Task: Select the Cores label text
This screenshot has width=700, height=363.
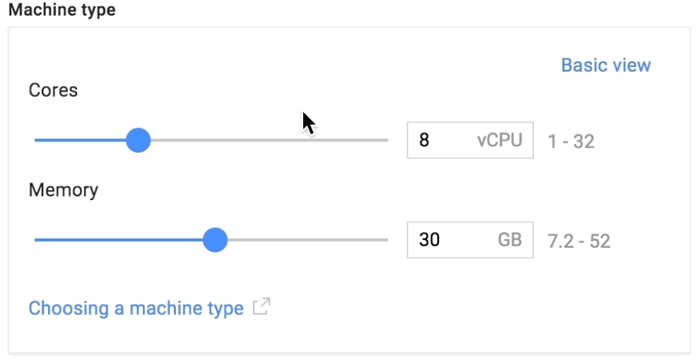Action: point(53,90)
